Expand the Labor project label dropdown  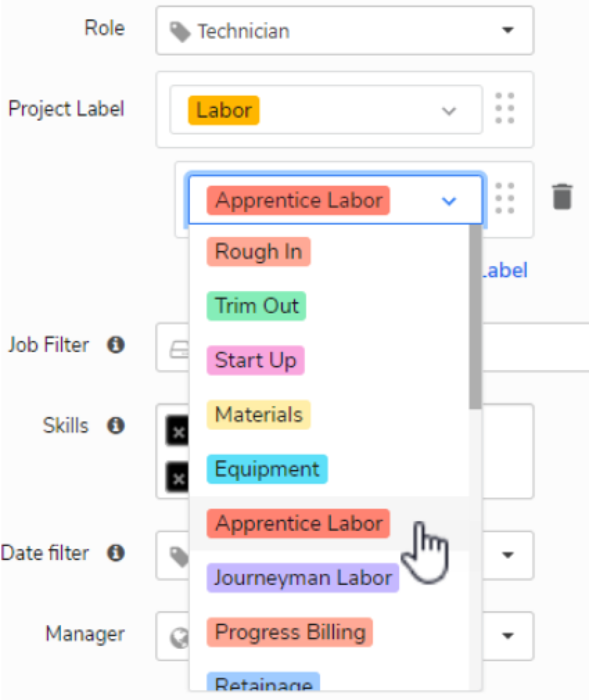(449, 110)
